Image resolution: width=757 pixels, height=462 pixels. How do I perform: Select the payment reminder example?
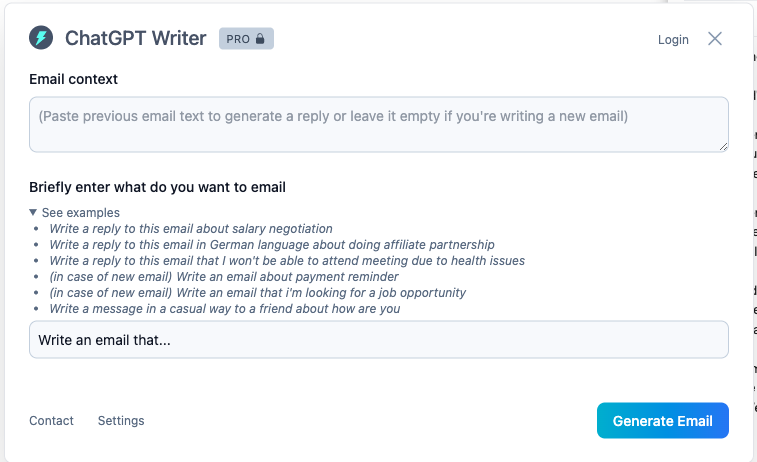(x=224, y=277)
